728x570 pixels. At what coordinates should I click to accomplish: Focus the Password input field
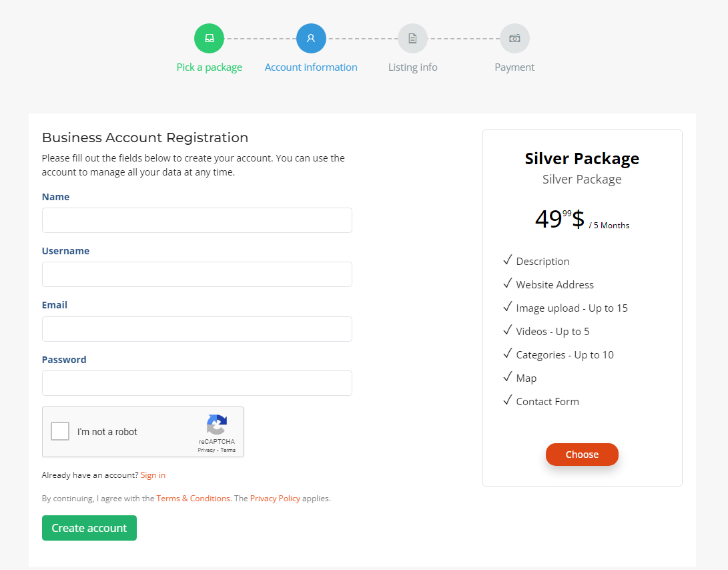[x=197, y=383]
